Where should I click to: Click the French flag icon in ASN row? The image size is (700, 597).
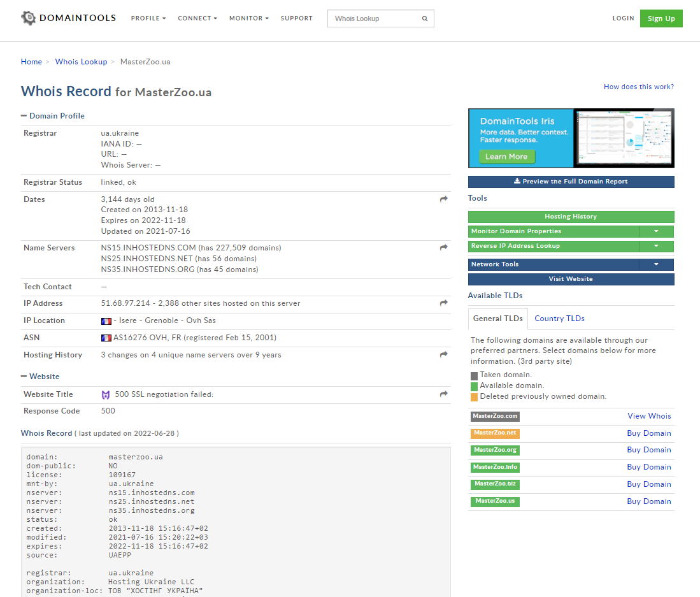click(106, 338)
